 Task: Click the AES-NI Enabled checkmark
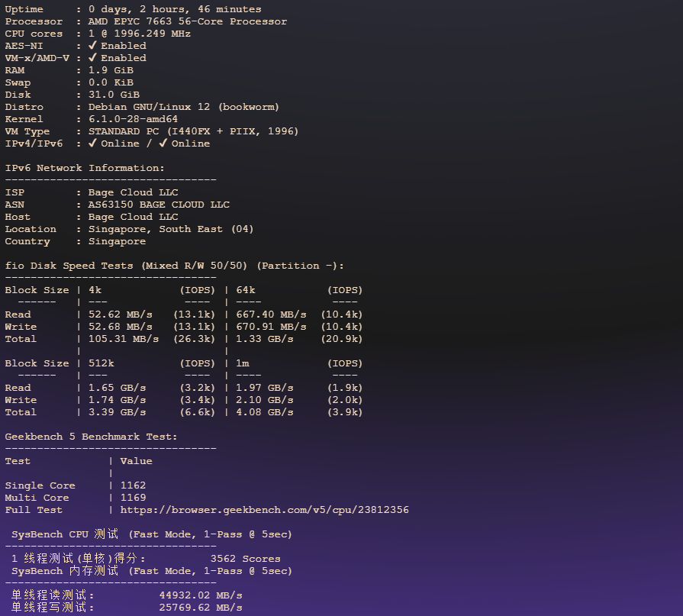pos(92,46)
